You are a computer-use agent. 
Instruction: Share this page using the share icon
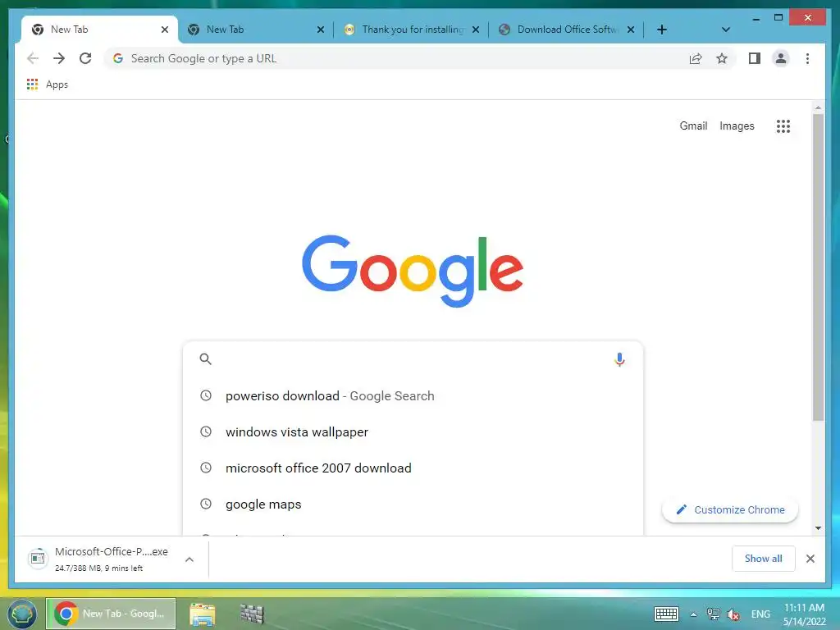[696, 58]
